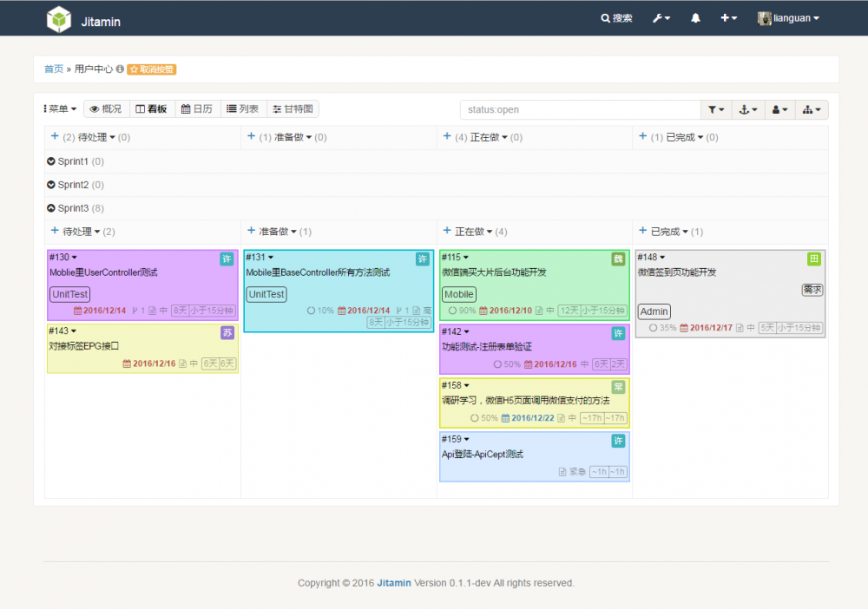Click due date 2016/12/22 on card #158
868x609 pixels.
528,418
